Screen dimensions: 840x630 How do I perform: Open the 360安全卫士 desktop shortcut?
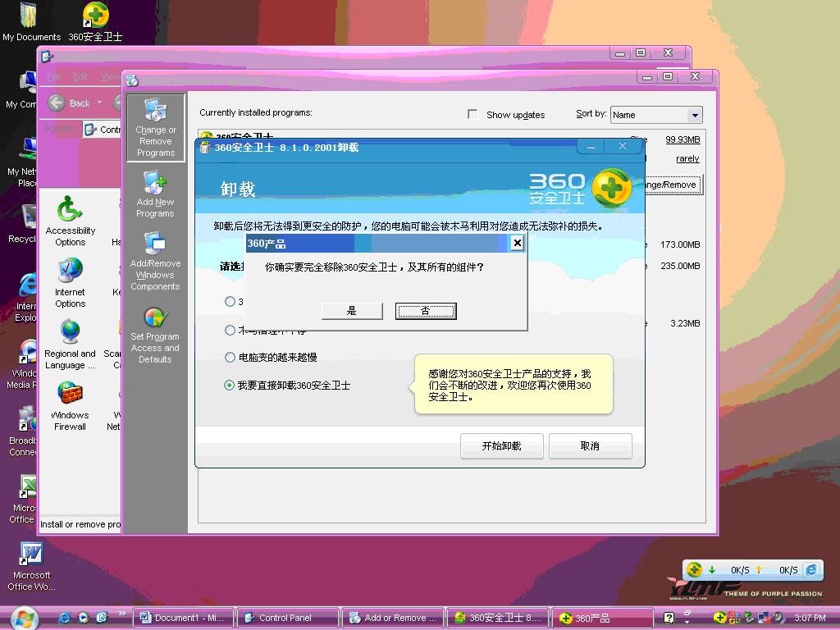[x=95, y=21]
